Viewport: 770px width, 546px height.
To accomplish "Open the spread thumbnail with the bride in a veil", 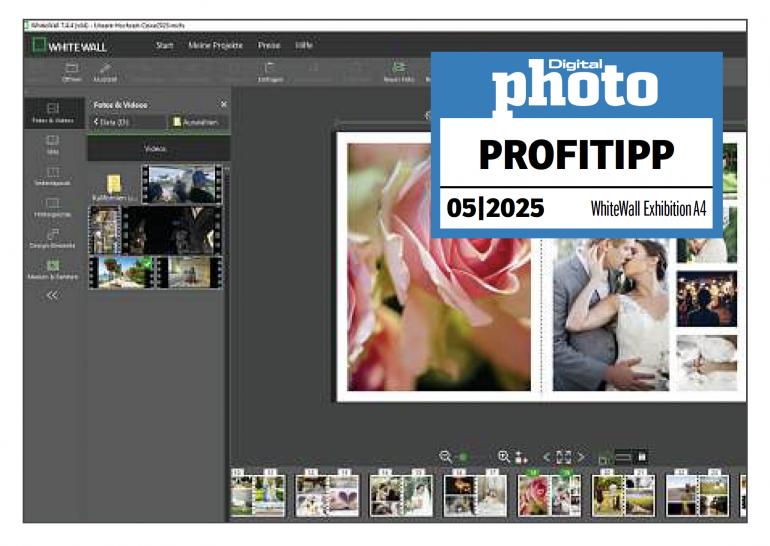I will [401, 495].
